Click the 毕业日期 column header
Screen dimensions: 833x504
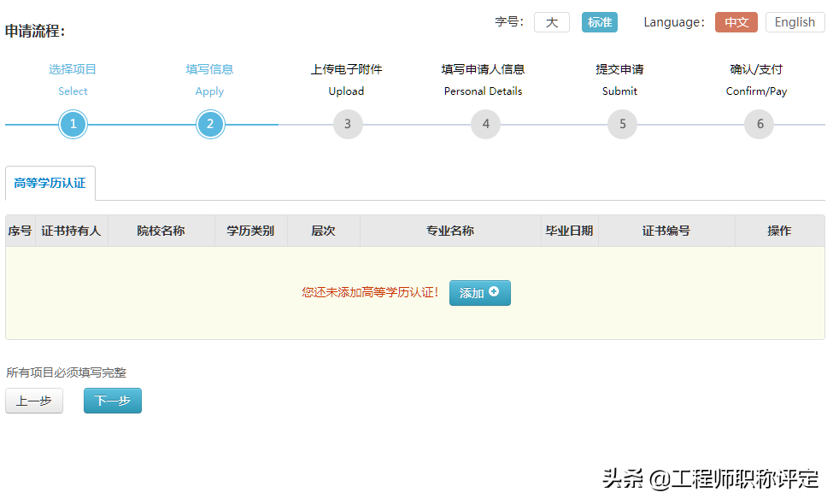[x=570, y=230]
